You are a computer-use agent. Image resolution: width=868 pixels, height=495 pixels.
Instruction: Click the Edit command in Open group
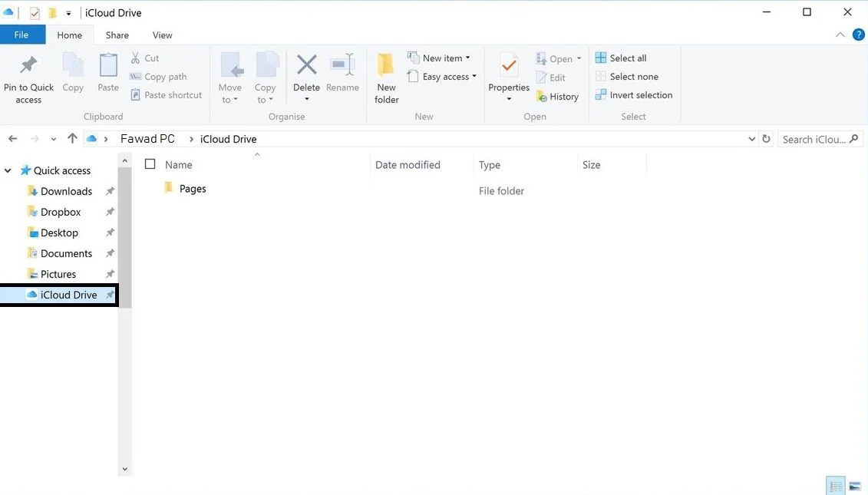tap(551, 78)
